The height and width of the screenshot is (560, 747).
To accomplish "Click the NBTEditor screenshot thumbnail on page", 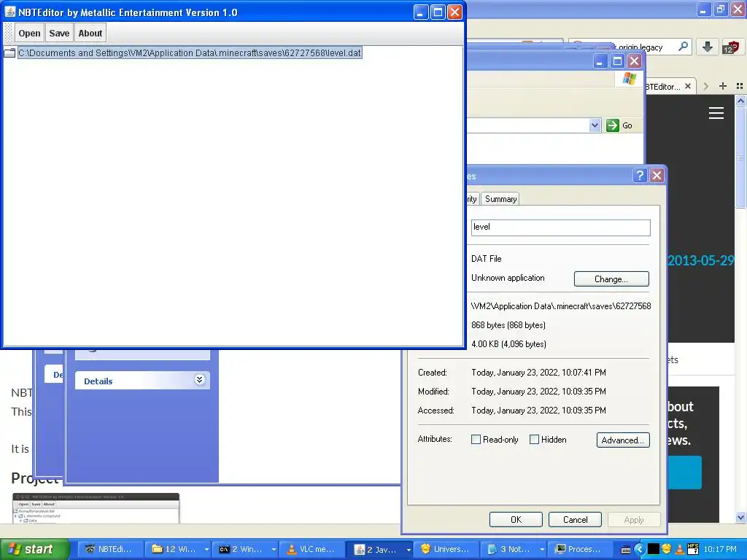I will pos(96,508).
